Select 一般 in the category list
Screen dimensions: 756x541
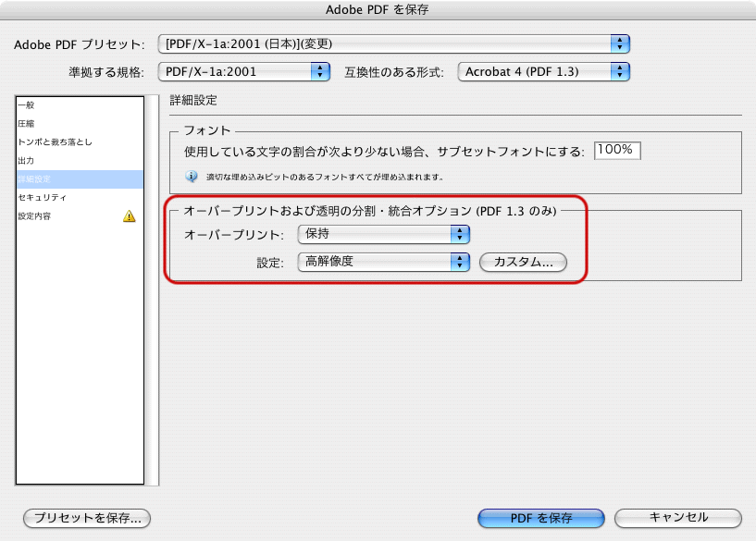tap(80, 105)
